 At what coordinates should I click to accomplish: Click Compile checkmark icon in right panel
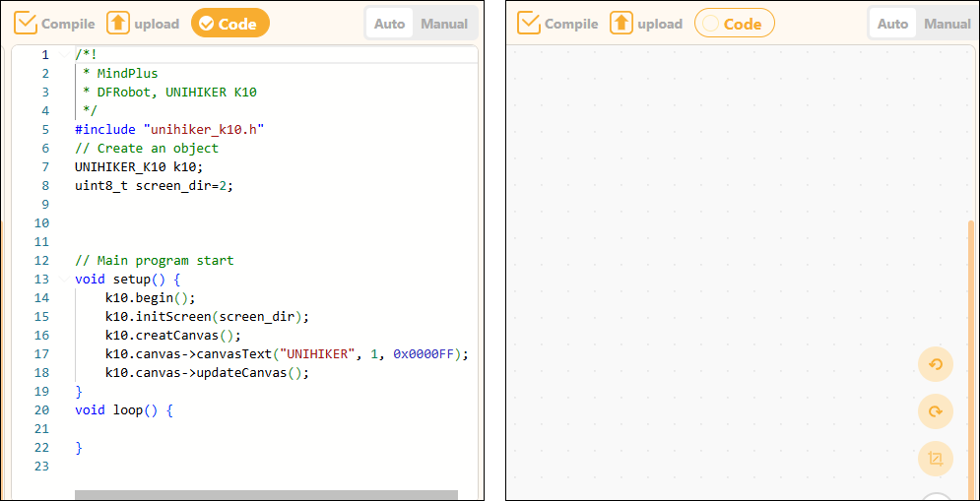coord(529,24)
